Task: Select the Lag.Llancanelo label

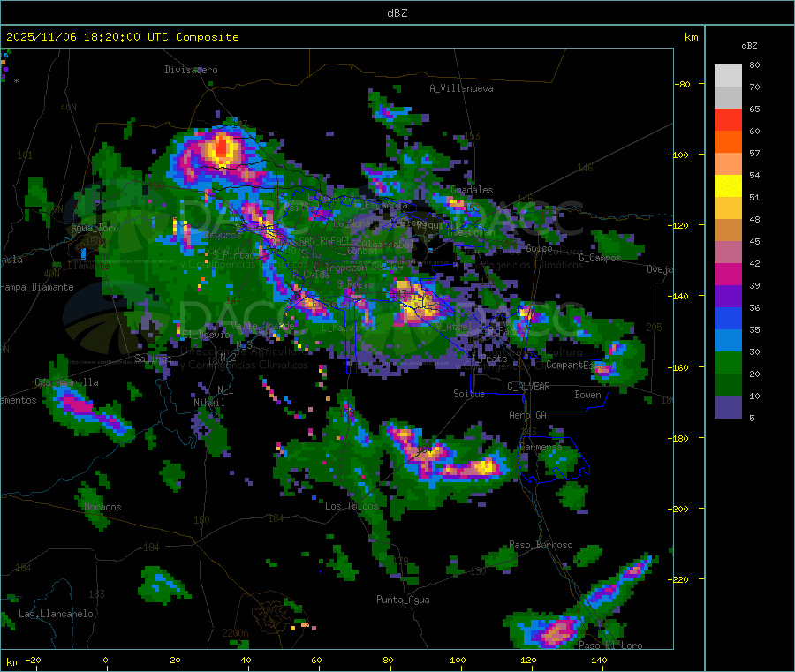Action: 56,615
